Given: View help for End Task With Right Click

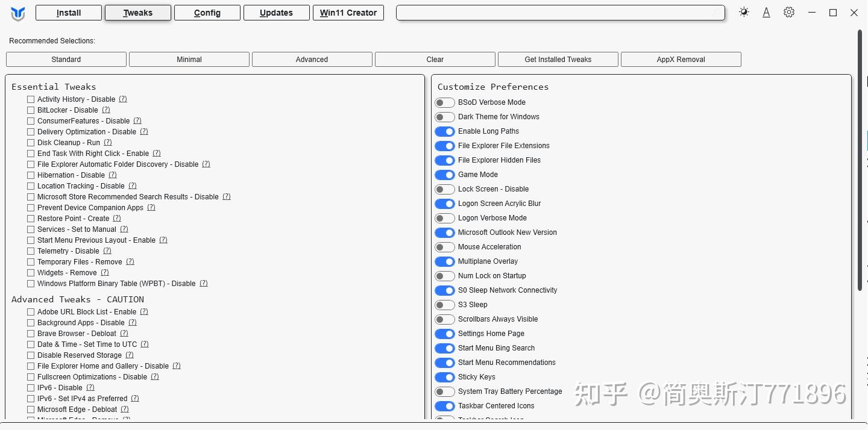Looking at the screenshot, I should [157, 154].
